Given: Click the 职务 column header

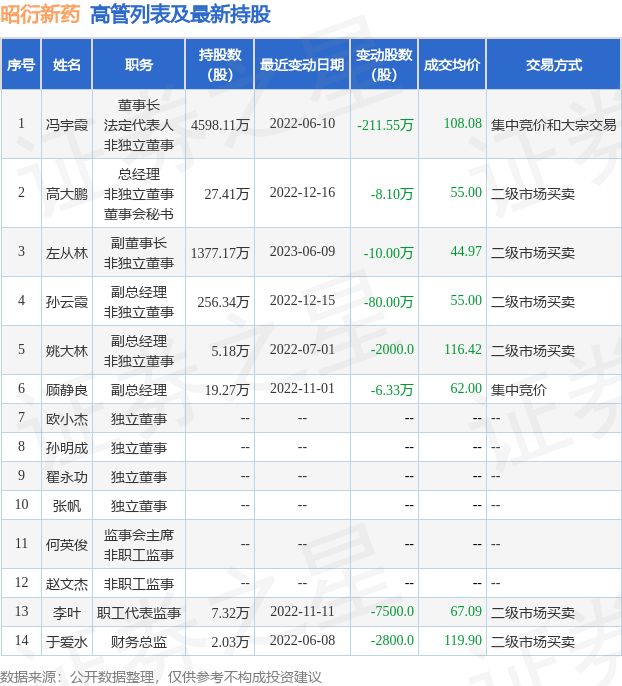Looking at the screenshot, I should [139, 65].
